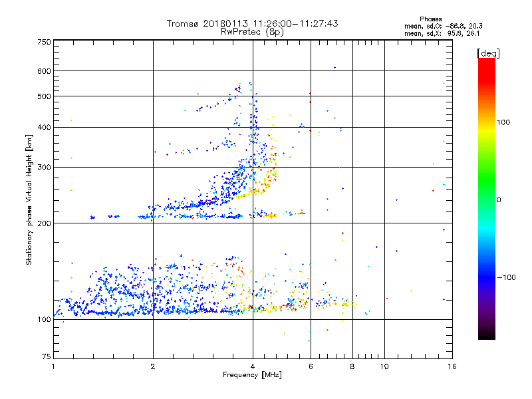Click the colorbar tick label '0'
Screen dimensions: 532x399
click(499, 200)
